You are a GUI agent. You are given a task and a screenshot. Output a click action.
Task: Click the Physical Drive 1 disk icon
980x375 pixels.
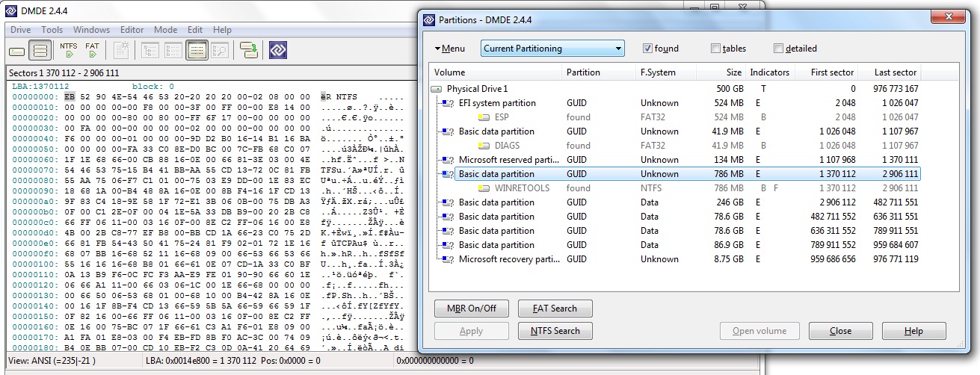pyautogui.click(x=437, y=89)
